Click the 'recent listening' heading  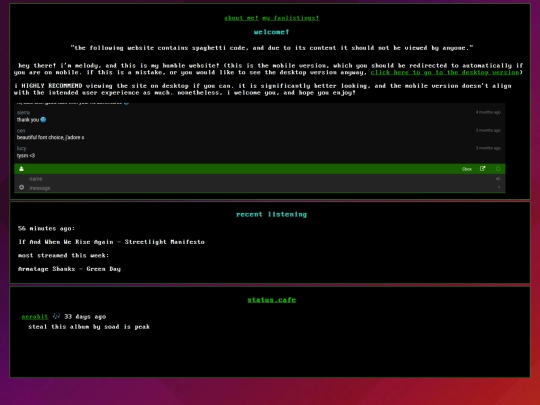[x=271, y=215]
